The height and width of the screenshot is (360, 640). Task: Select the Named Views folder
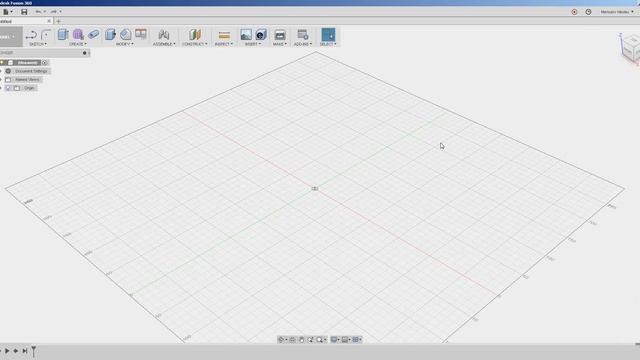(x=27, y=80)
